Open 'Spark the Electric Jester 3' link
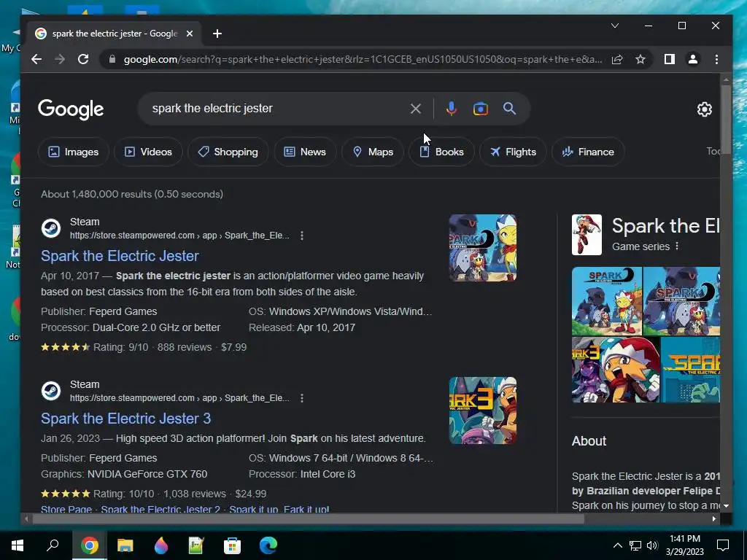Viewport: 747px width, 560px height. pyautogui.click(x=125, y=419)
